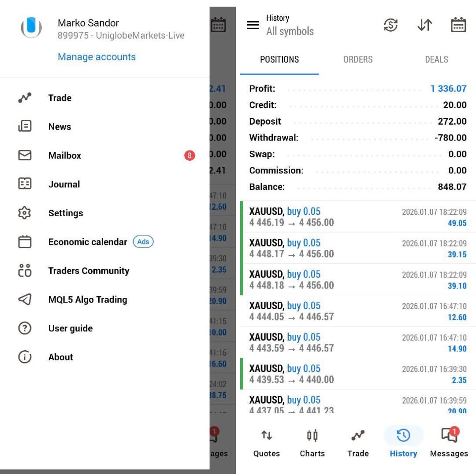Tap the Withdrawal value -780.00
This screenshot has height=474, width=476.
pos(450,138)
